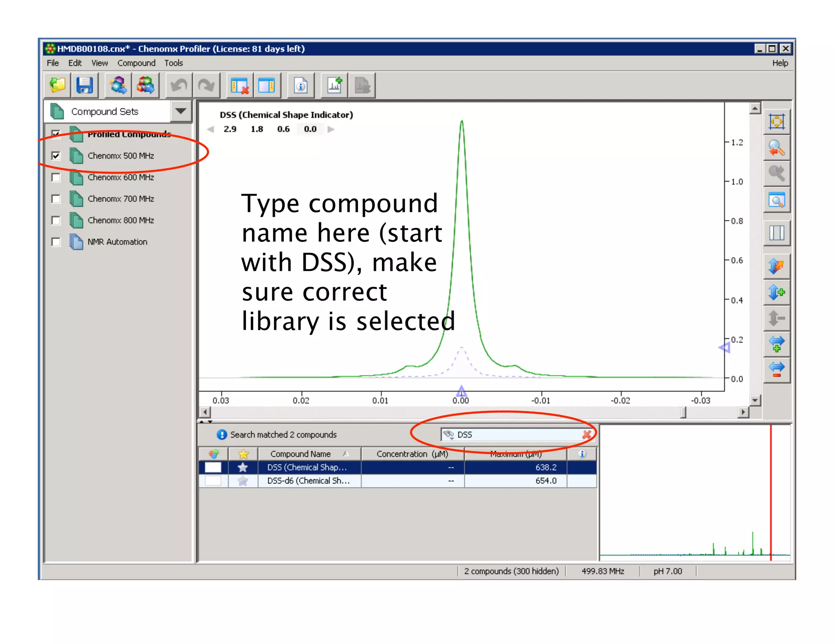This screenshot has width=834, height=644.
Task: Click the spectrum horizontal scrollbar left arrow
Action: [x=205, y=412]
